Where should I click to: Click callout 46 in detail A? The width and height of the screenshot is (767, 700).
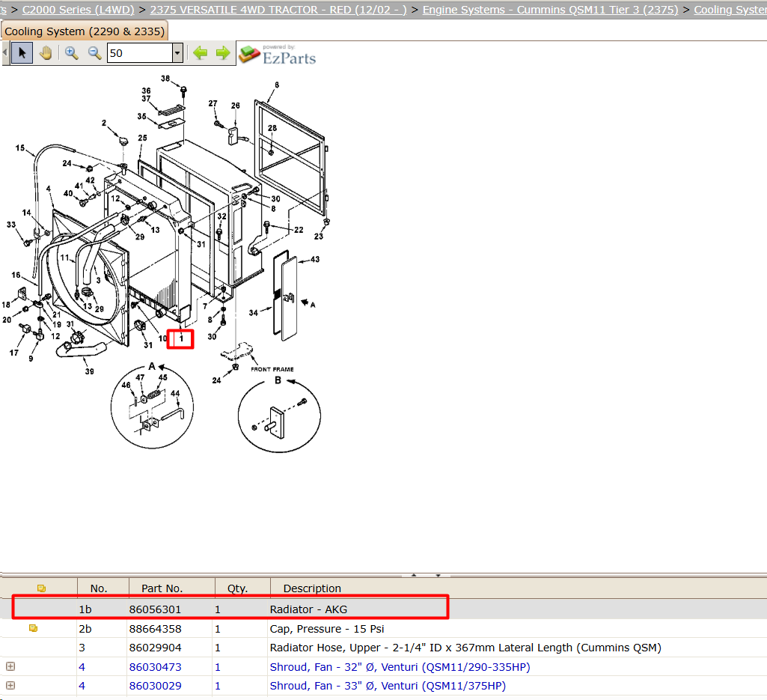(126, 385)
